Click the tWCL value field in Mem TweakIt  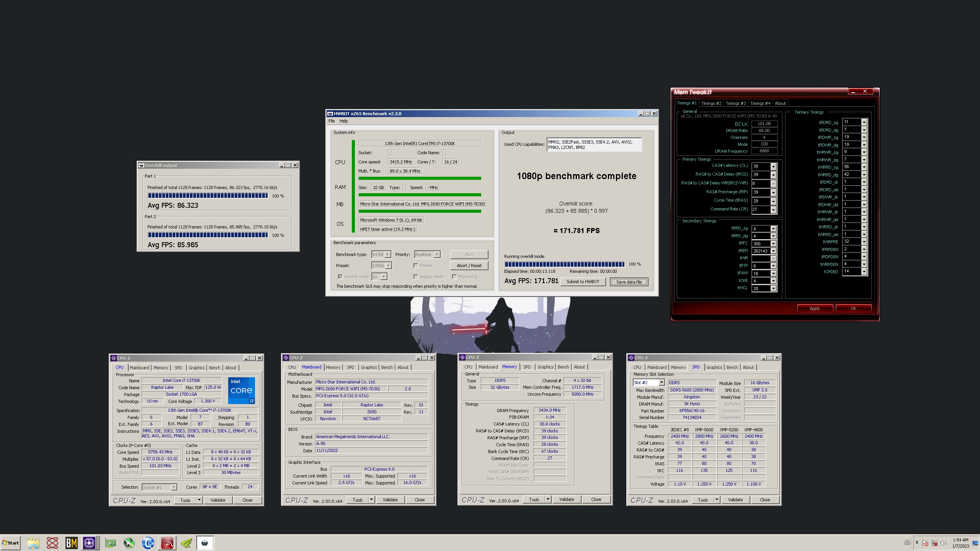761,289
